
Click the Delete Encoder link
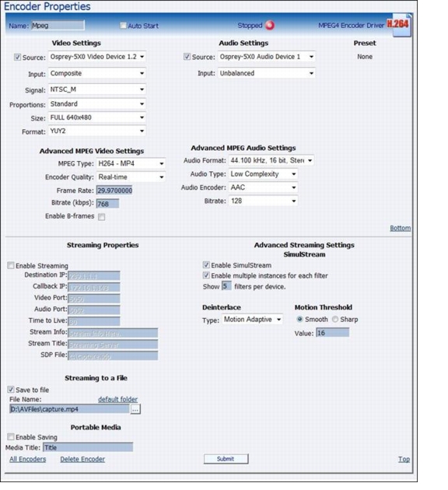[82, 459]
